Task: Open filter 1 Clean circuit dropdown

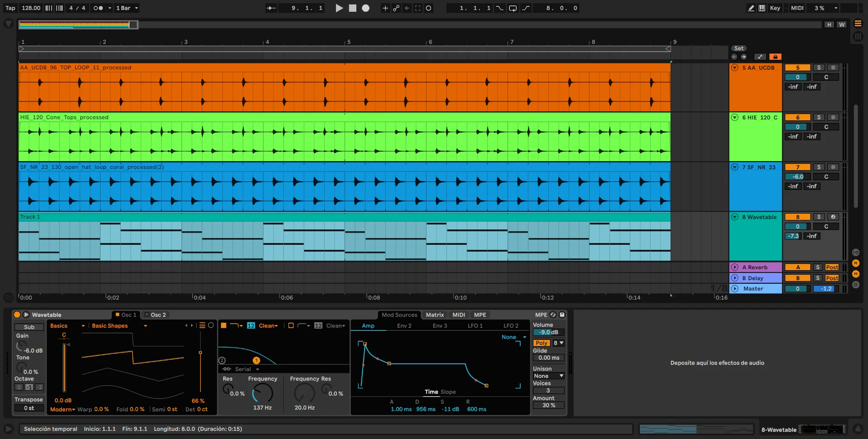Action: tap(269, 326)
